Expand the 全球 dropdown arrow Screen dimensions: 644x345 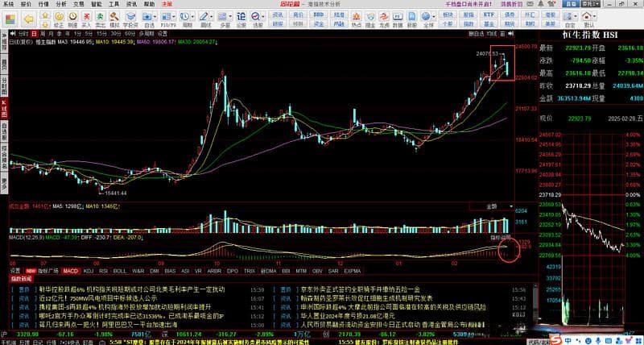pyautogui.click(x=434, y=17)
